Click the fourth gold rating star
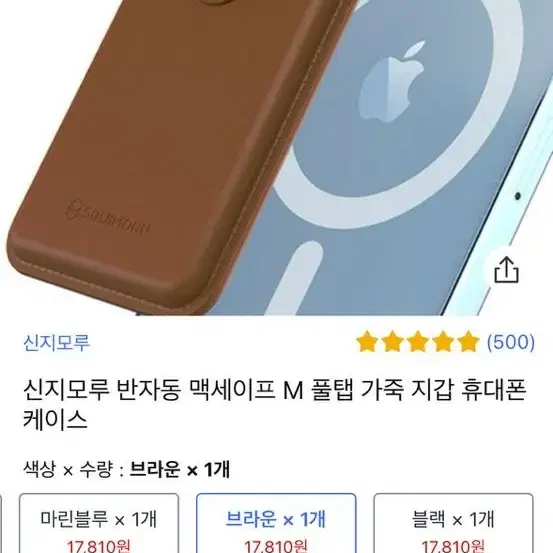The image size is (553, 553). click(443, 342)
